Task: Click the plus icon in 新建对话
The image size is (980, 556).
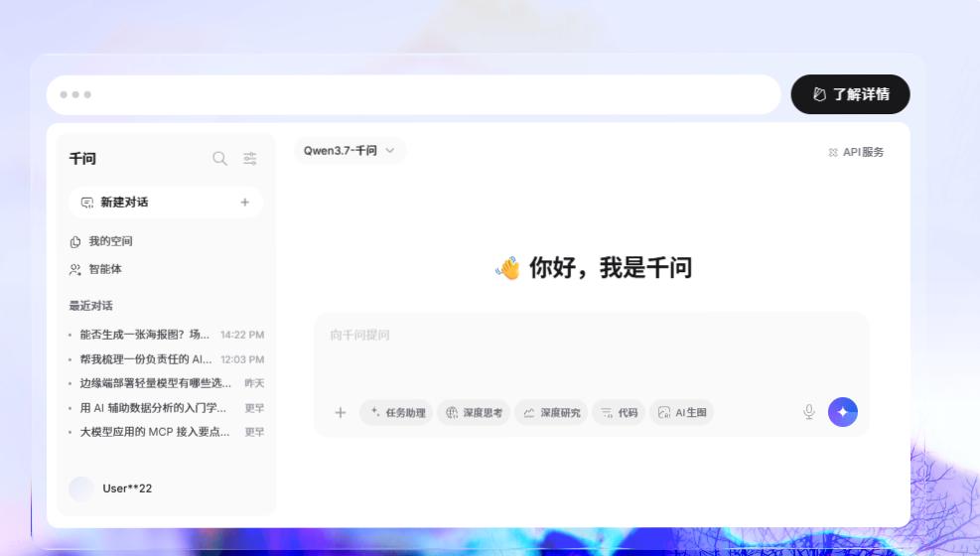Action: [x=245, y=203]
